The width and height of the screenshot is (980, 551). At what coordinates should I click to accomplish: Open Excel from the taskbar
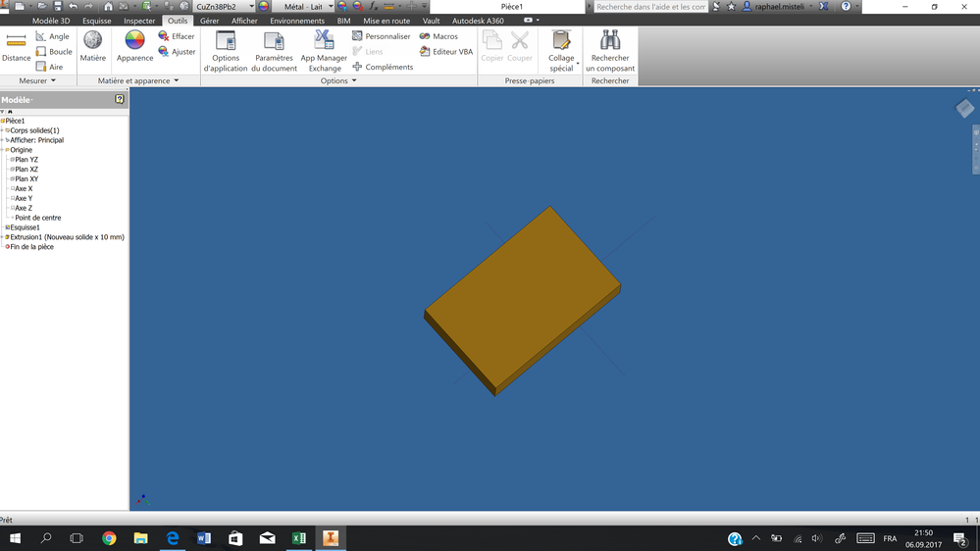[x=299, y=538]
